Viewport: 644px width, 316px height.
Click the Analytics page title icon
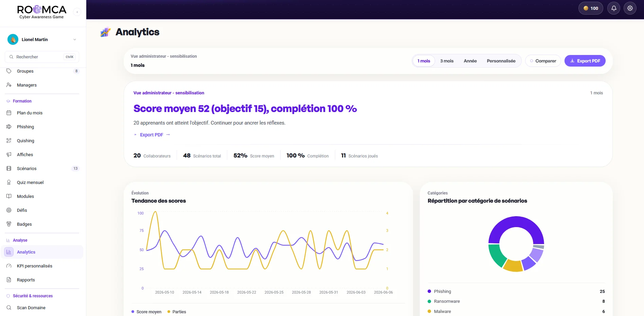pos(105,32)
